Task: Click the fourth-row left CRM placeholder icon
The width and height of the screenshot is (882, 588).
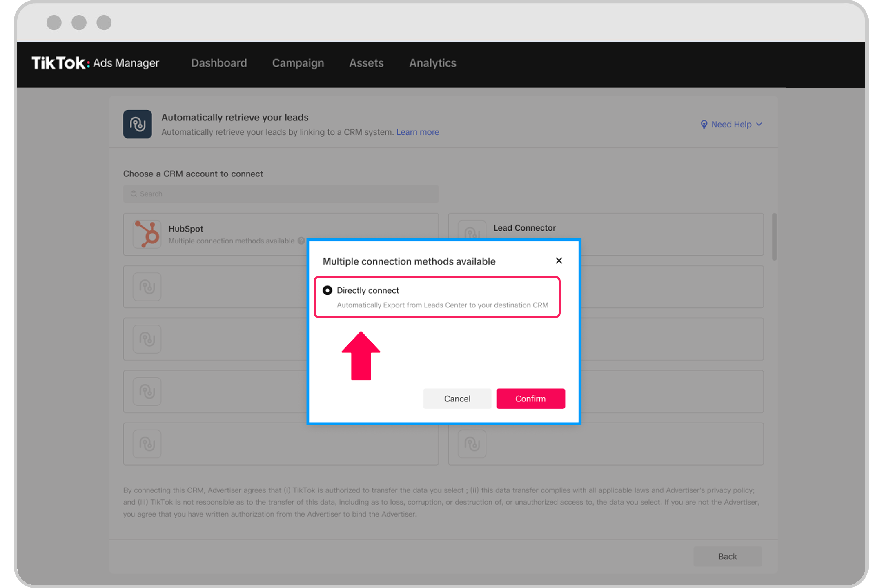Action: pos(147,391)
